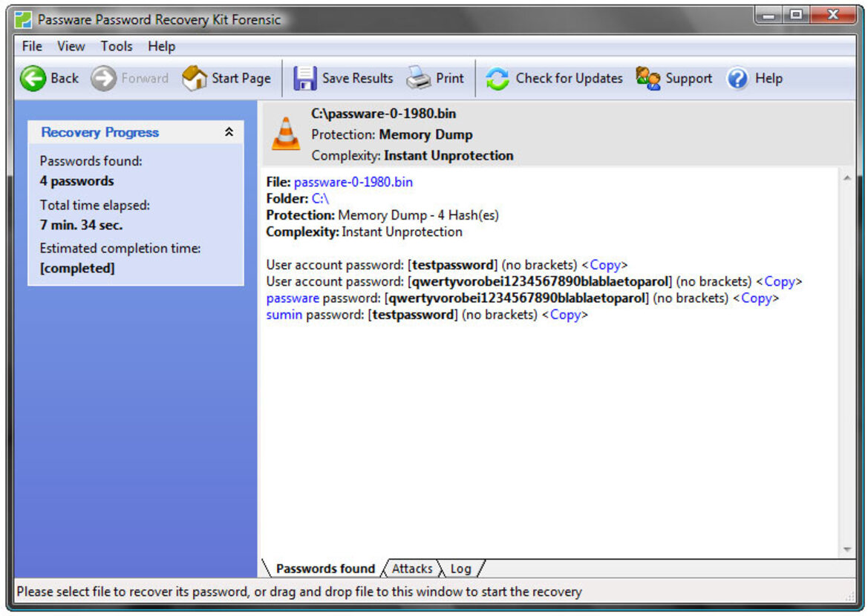
Task: Click the passware user name link
Action: (293, 298)
